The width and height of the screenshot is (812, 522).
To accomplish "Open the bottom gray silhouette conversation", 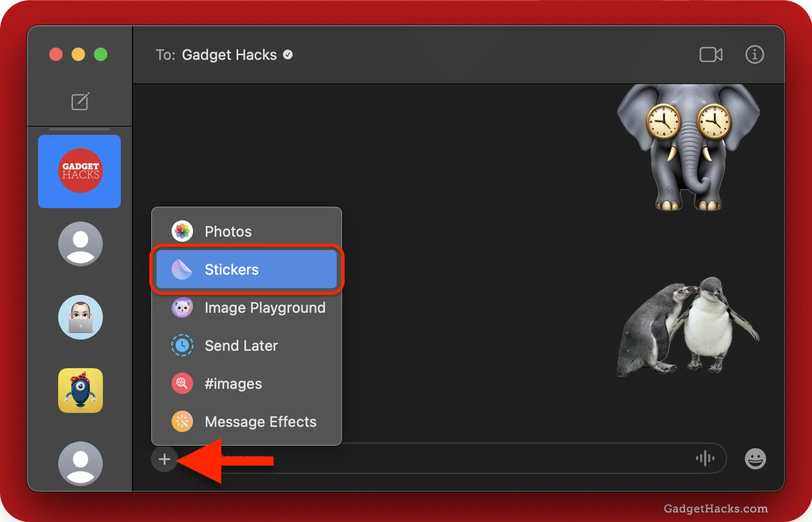I will 81,464.
